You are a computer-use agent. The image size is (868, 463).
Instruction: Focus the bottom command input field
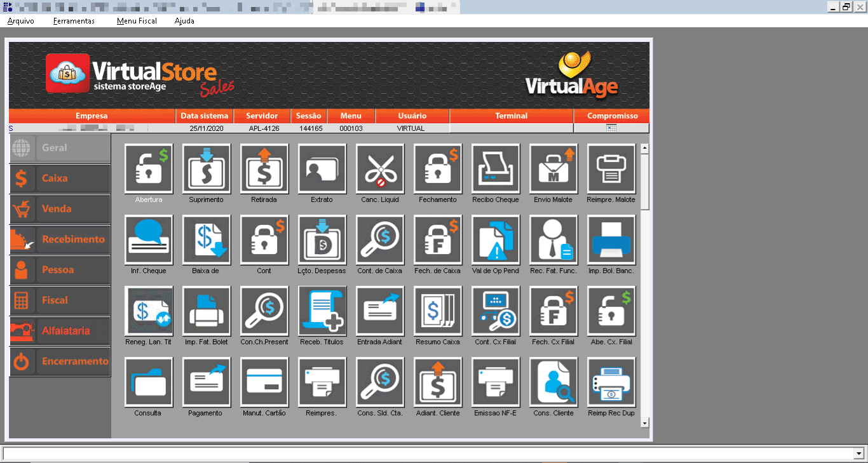coord(428,453)
